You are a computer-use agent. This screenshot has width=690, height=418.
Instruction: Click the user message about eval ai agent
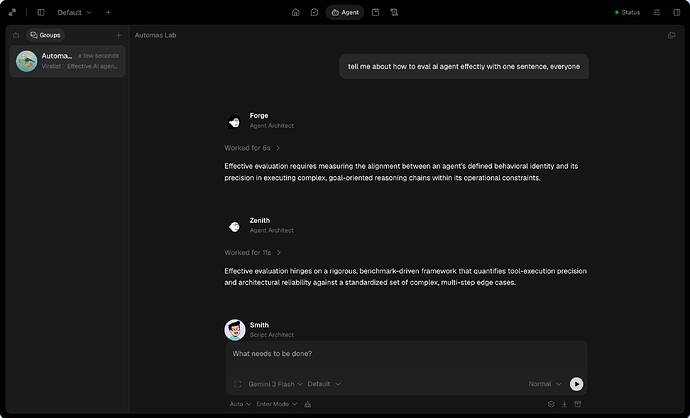pyautogui.click(x=464, y=66)
